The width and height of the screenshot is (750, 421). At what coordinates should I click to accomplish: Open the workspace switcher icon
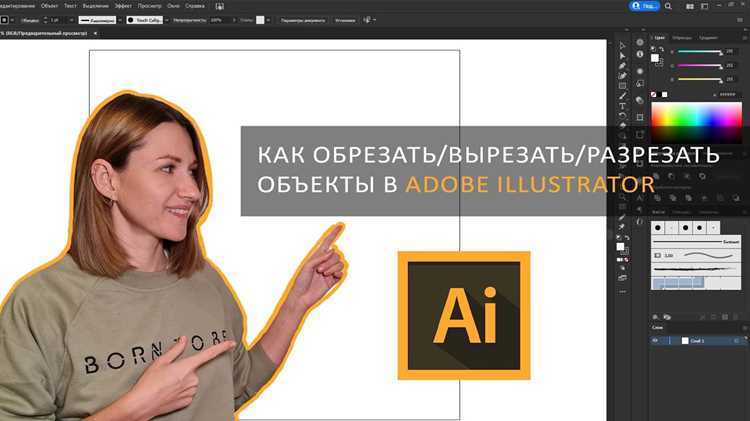click(705, 6)
